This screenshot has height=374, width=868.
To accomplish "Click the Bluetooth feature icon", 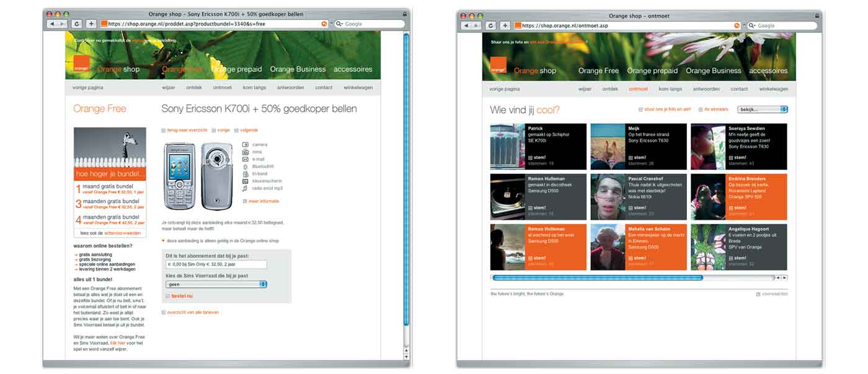I will click(x=246, y=167).
